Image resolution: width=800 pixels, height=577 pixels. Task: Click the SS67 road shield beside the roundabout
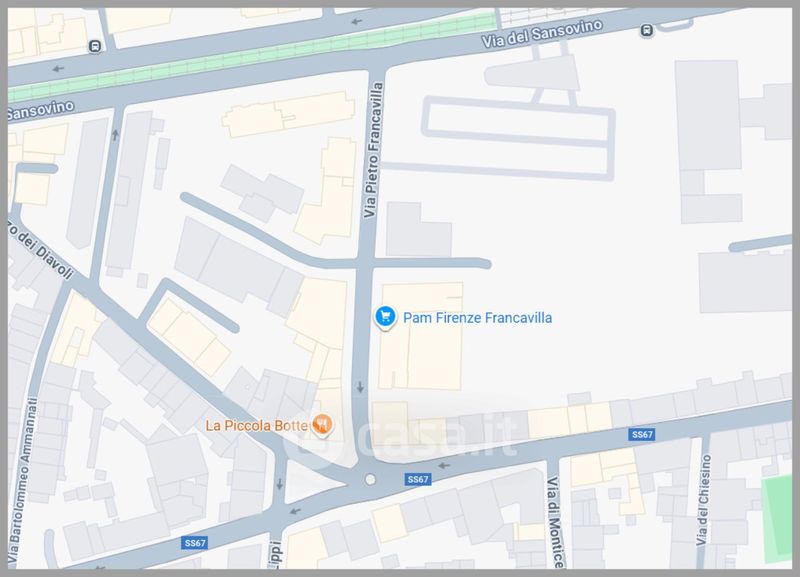418,480
